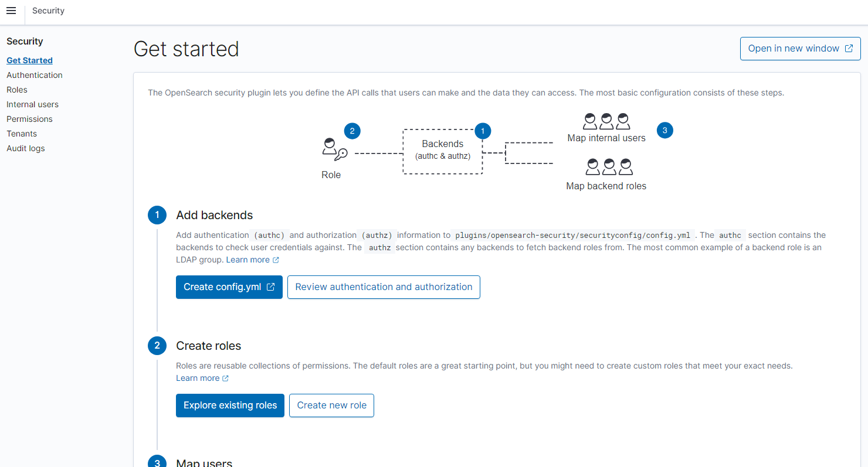Screen dimensions: 868x467
Task: Open Permissions in the sidebar
Action: [29, 119]
